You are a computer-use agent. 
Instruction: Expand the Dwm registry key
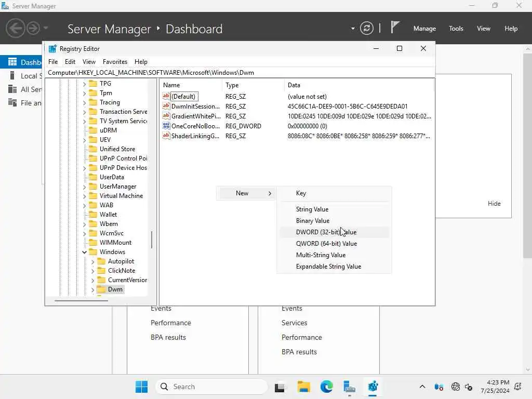coord(92,289)
